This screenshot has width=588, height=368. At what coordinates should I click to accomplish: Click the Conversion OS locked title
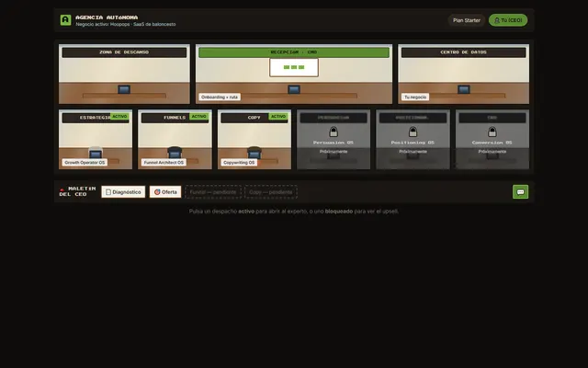coord(492,143)
